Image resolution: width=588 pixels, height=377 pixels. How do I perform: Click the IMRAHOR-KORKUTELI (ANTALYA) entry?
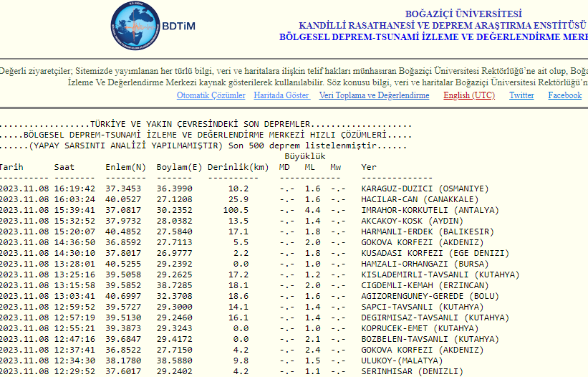coord(430,210)
